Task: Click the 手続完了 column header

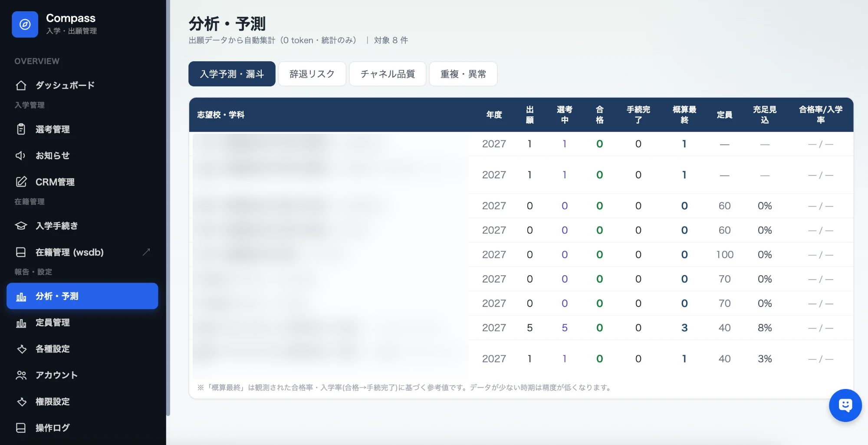Action: click(638, 115)
